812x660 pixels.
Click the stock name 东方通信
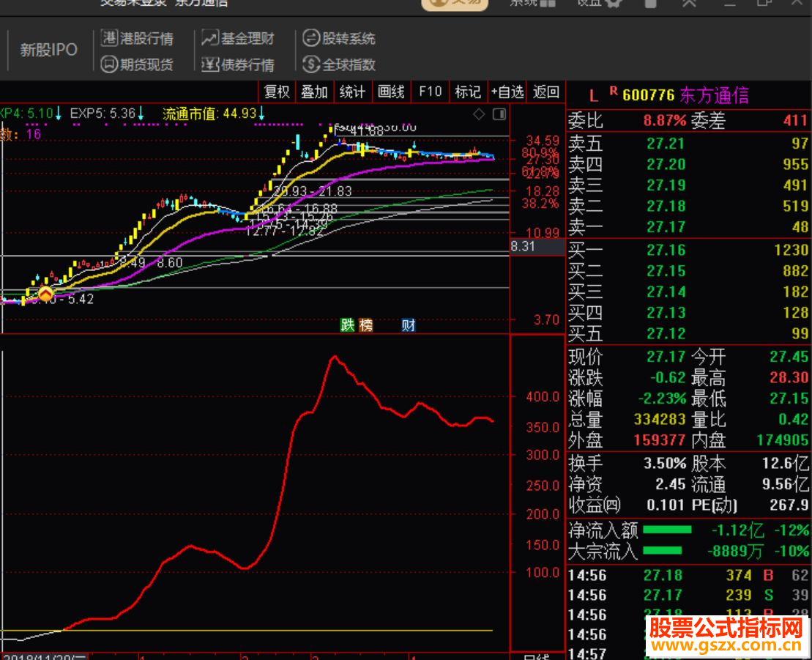click(715, 95)
